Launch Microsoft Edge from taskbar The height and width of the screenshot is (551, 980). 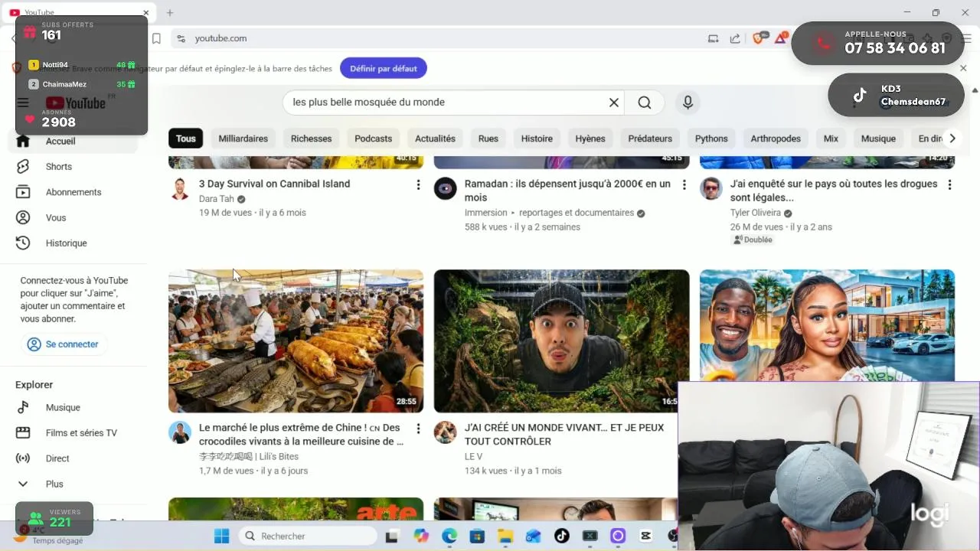pos(449,536)
